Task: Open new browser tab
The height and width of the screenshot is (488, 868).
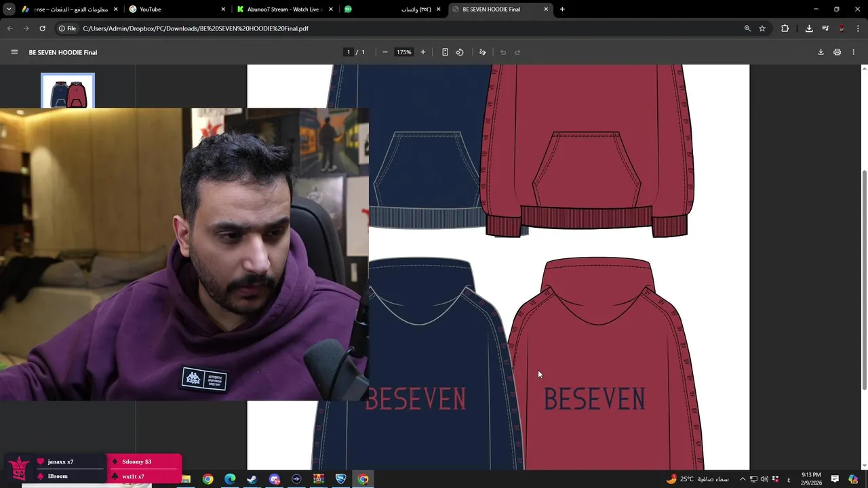Action: pyautogui.click(x=562, y=9)
